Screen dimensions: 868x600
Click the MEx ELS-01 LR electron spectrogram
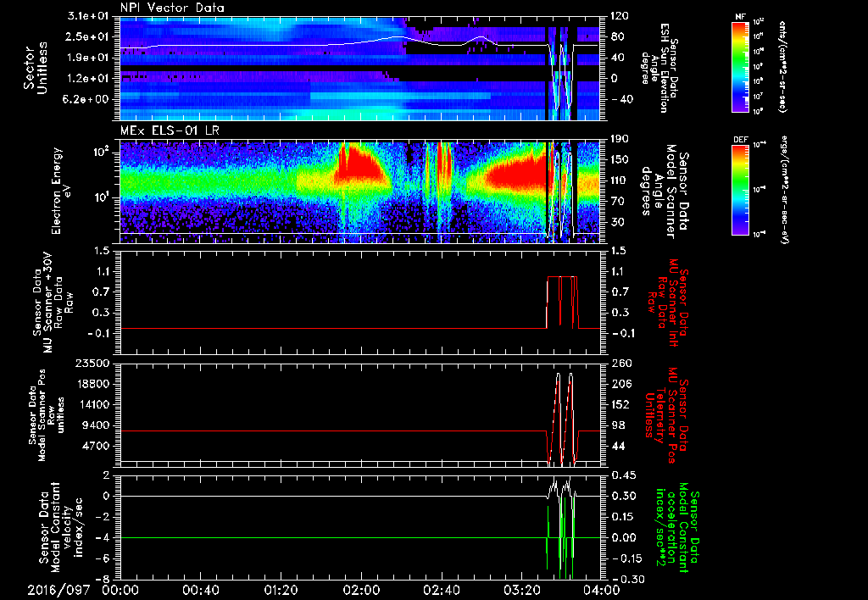pyautogui.click(x=359, y=192)
